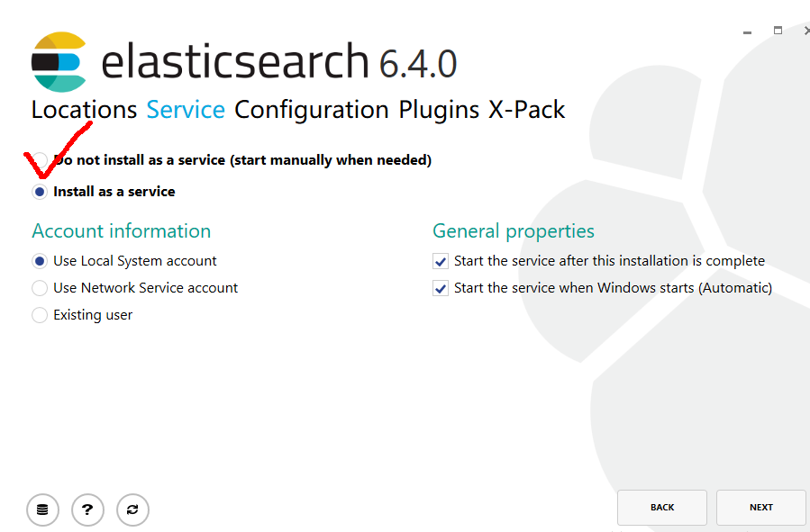The height and width of the screenshot is (532, 810).
Task: Open help with the question mark icon
Action: pos(87,509)
